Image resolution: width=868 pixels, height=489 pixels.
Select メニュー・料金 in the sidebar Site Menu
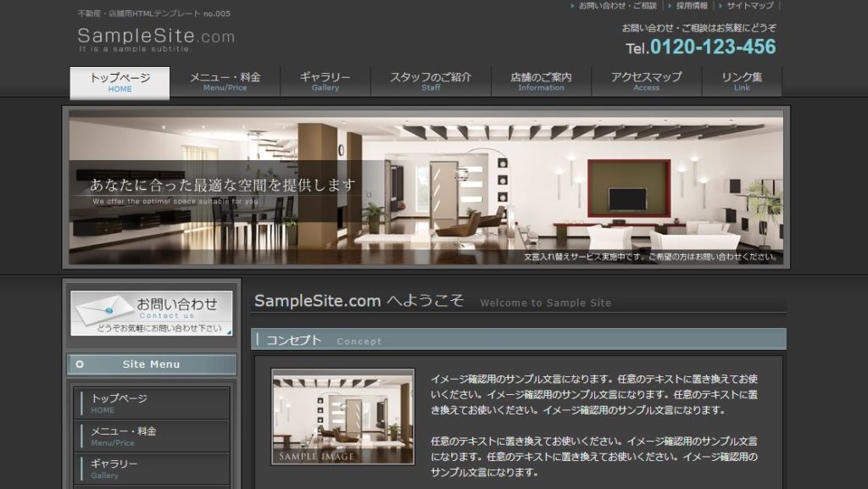(x=152, y=436)
